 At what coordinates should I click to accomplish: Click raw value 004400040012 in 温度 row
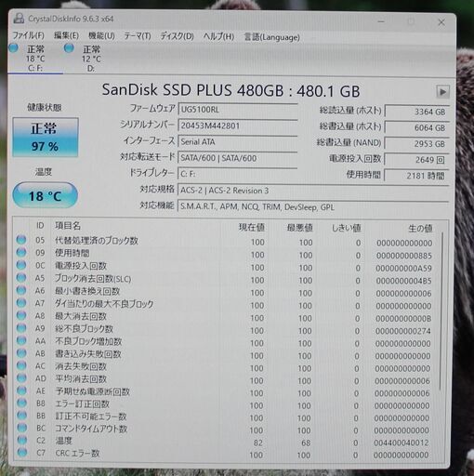pos(402,443)
